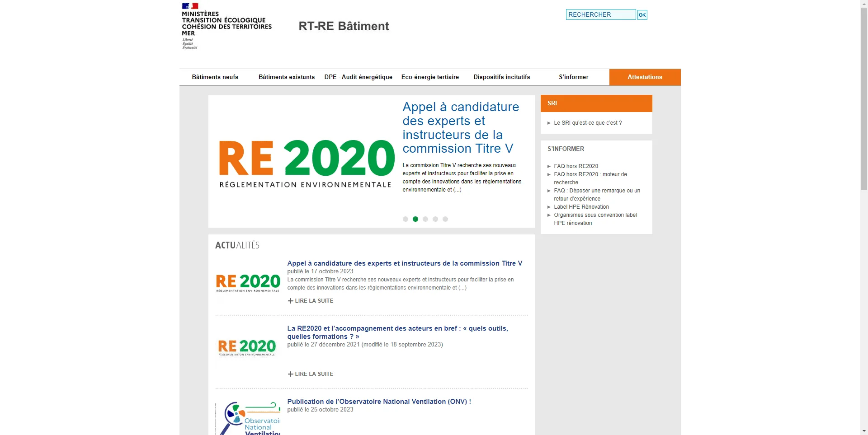Open the Attestations tab

(x=645, y=77)
